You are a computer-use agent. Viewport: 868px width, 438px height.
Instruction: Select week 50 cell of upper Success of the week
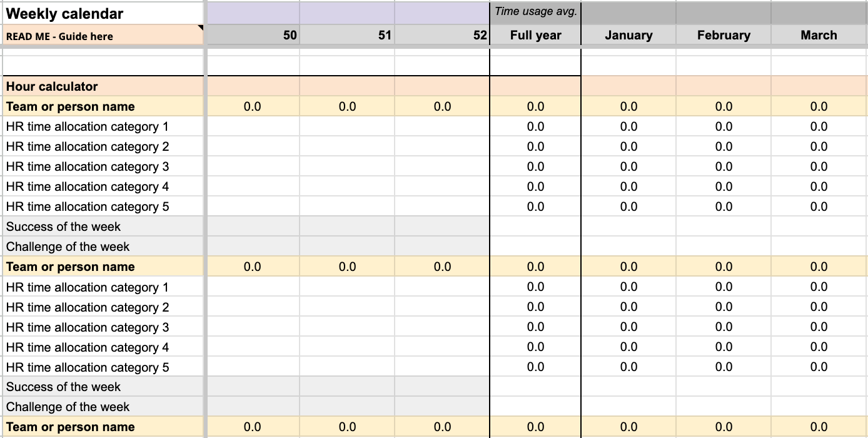click(253, 227)
